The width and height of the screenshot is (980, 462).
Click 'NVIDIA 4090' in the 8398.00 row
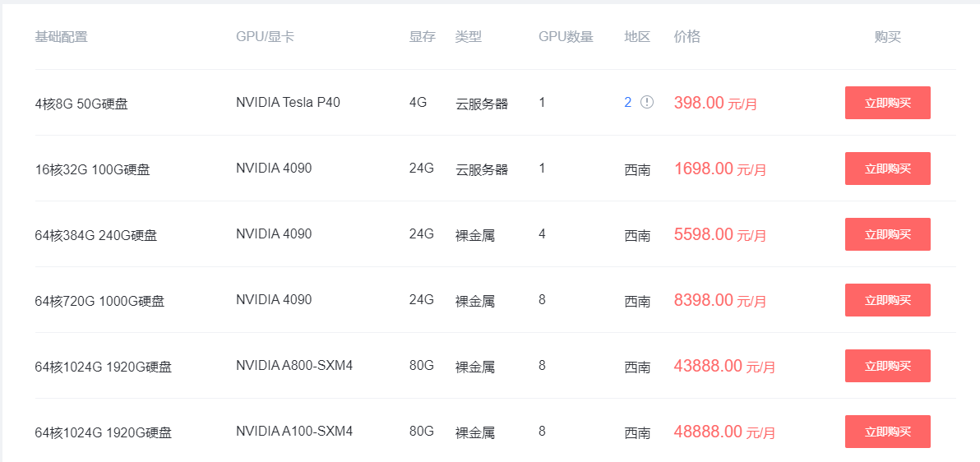(274, 299)
